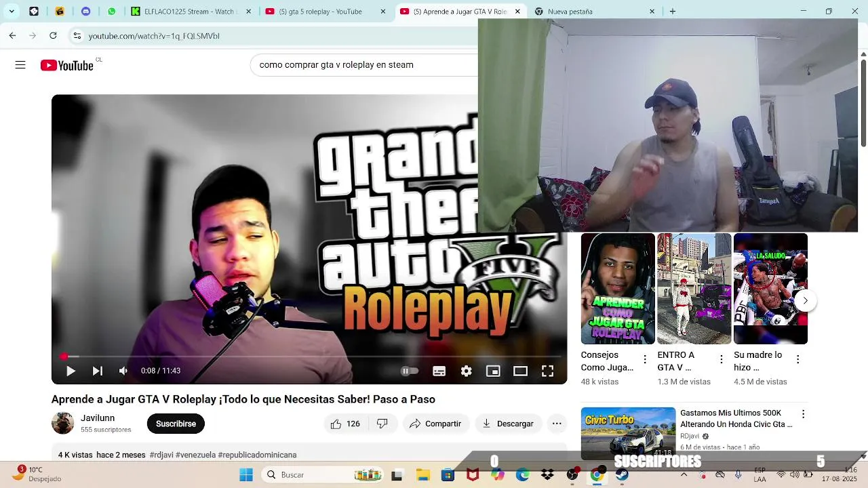Launch McAfee from taskbar

pyautogui.click(x=473, y=475)
